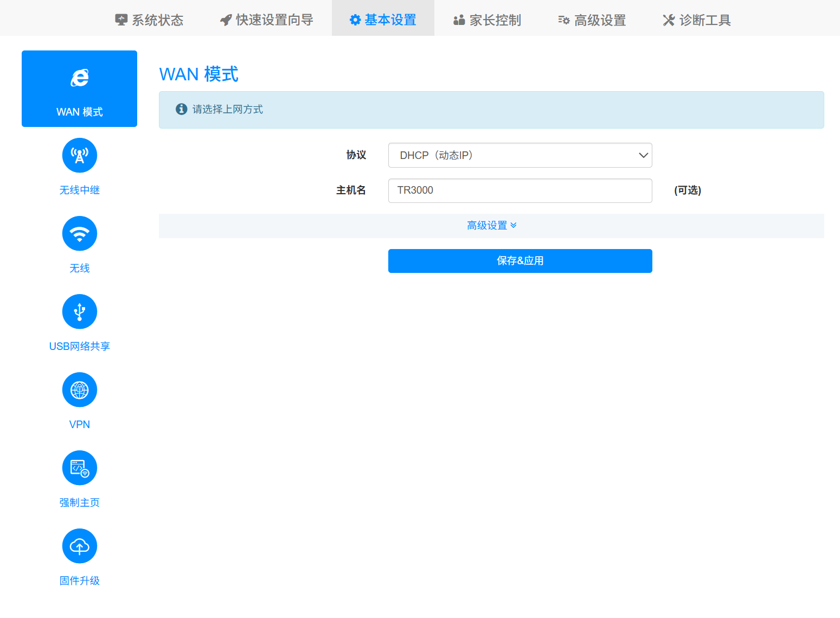Open the 快速设置向导 tab
This screenshot has width=840, height=618.
[x=267, y=20]
